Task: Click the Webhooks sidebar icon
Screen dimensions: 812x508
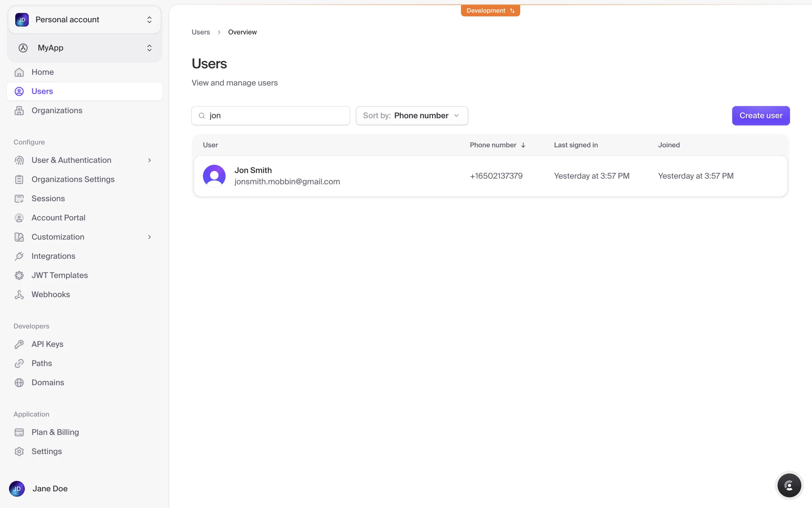Action: click(x=19, y=295)
